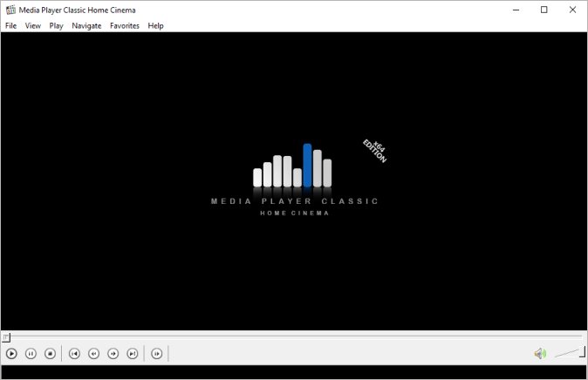Open the Help menu
Screen dimensions: 588x380
tap(155, 25)
